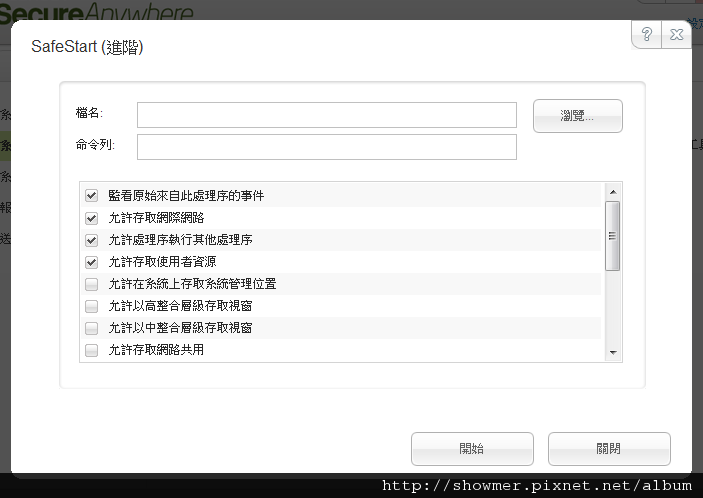The height and width of the screenshot is (498, 703).
Task: Select the 監看原始來自此處理序的事件 label text
Action: click(x=186, y=195)
